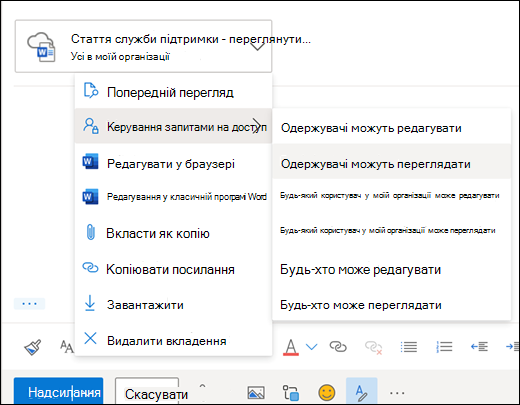Apply numbered list formatting
The width and height of the screenshot is (520, 405).
(x=444, y=347)
